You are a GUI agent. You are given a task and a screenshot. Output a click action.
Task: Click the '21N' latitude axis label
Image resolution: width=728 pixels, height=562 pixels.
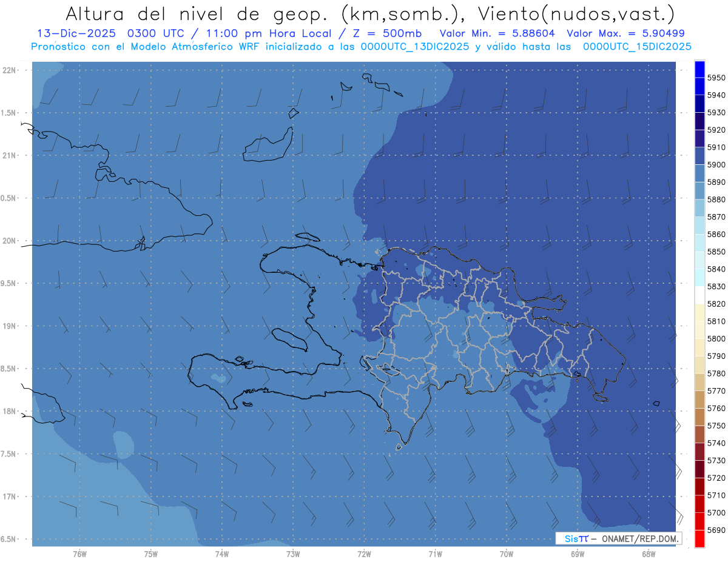click(9, 156)
